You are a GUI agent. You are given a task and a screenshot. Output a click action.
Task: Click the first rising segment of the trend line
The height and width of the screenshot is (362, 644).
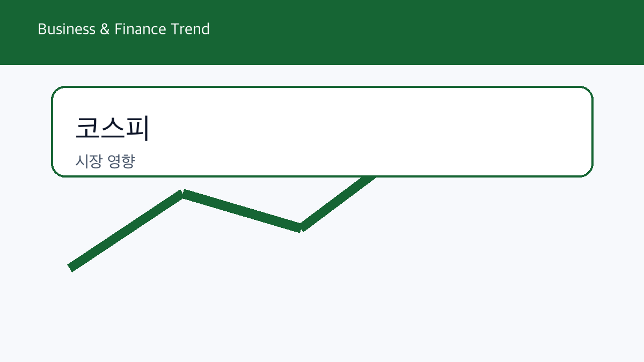coord(126,231)
